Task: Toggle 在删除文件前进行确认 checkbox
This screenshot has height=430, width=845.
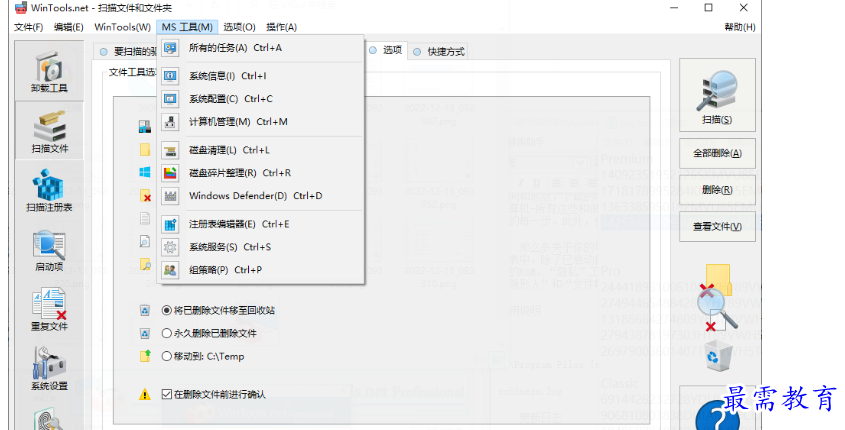Action: click(x=213, y=394)
